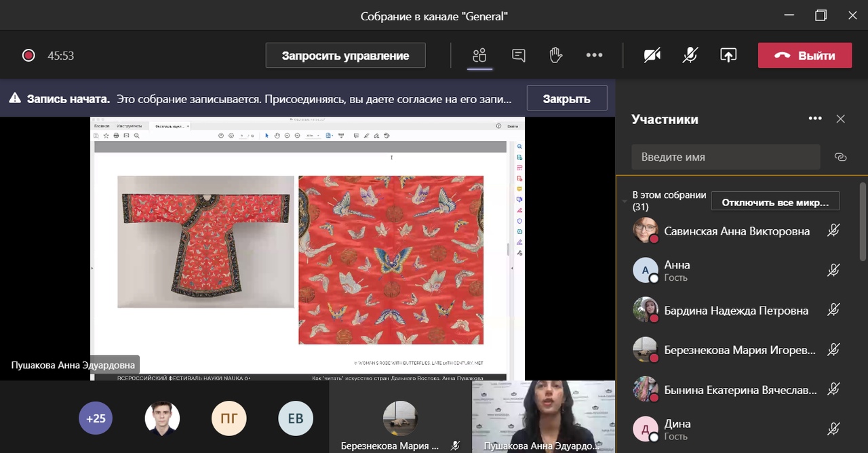Click the participants list scrollbar
Image resolution: width=868 pixels, height=453 pixels.
point(863,224)
